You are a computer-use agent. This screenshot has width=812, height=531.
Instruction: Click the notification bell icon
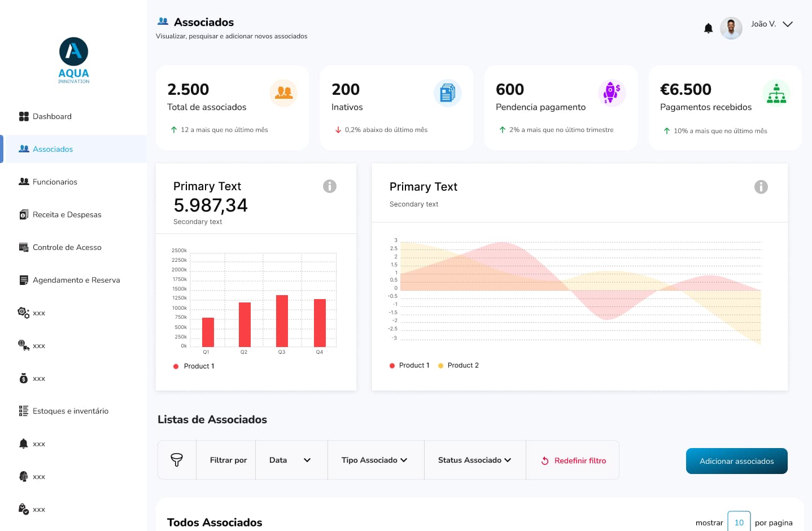pos(708,28)
